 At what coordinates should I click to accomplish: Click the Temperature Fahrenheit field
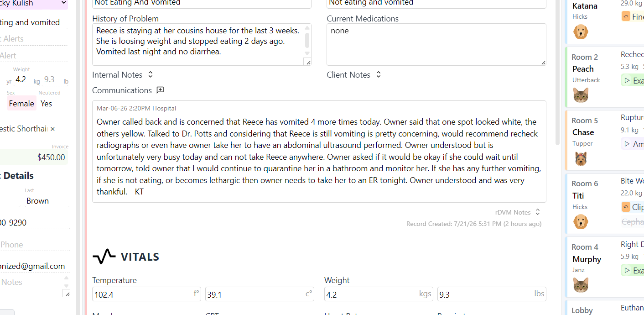146,294
